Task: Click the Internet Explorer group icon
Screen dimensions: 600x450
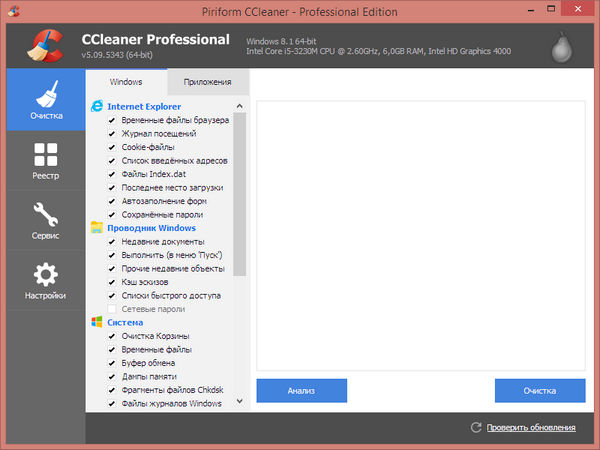Action: 97,106
